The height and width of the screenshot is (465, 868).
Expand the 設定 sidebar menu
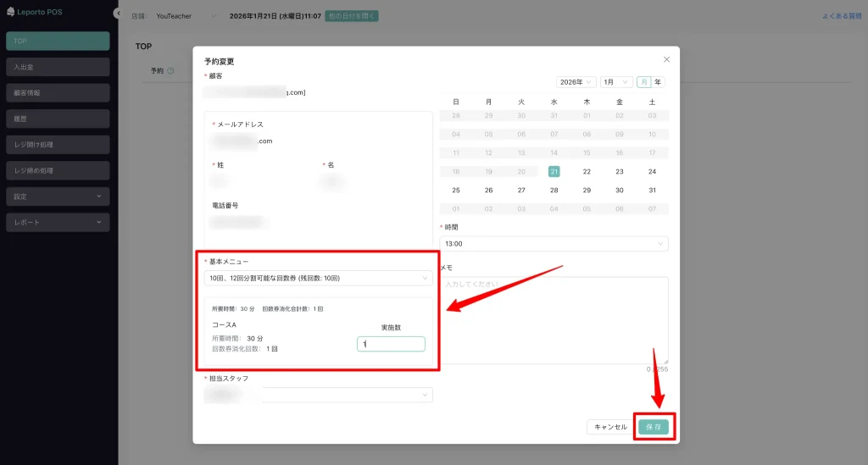pyautogui.click(x=58, y=197)
